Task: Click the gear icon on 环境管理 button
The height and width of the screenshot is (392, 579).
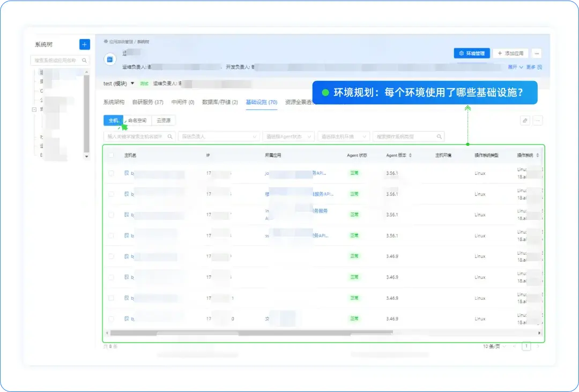Action: coord(462,53)
